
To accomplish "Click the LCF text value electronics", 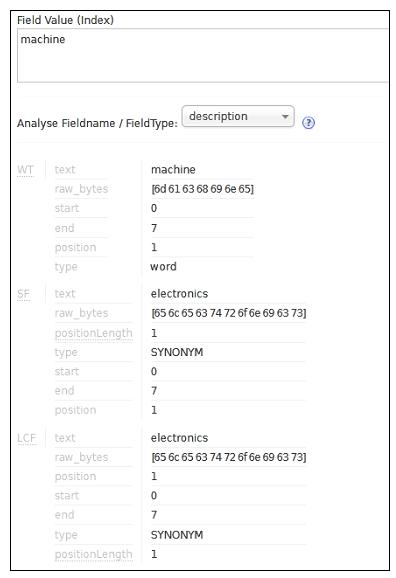I will click(x=179, y=438).
